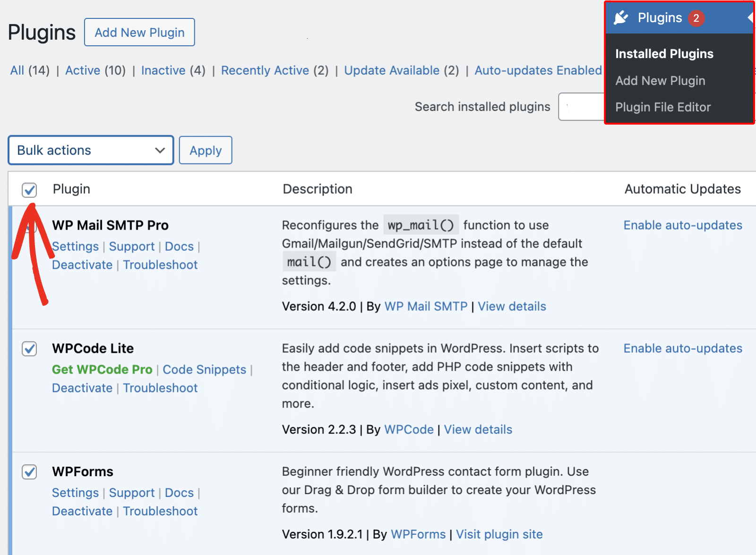Screen dimensions: 756x555
Task: Open WPForms Docs link
Action: tap(179, 493)
